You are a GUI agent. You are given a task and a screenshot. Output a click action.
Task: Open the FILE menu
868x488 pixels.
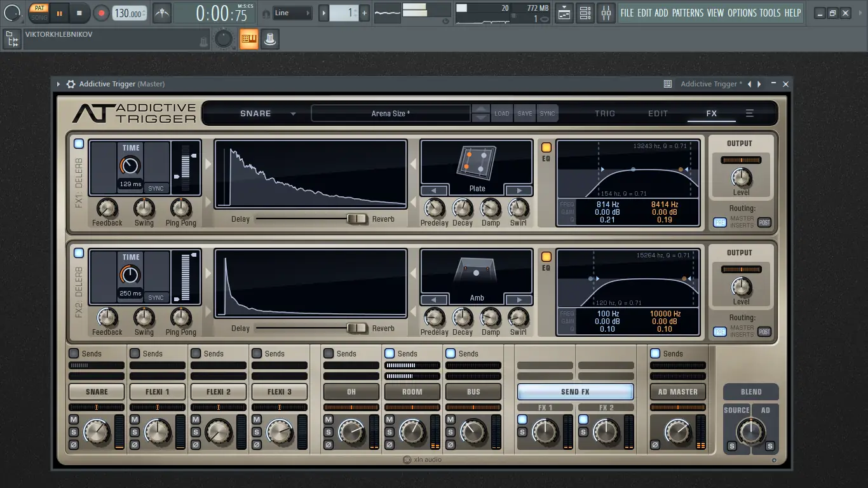[x=627, y=13]
